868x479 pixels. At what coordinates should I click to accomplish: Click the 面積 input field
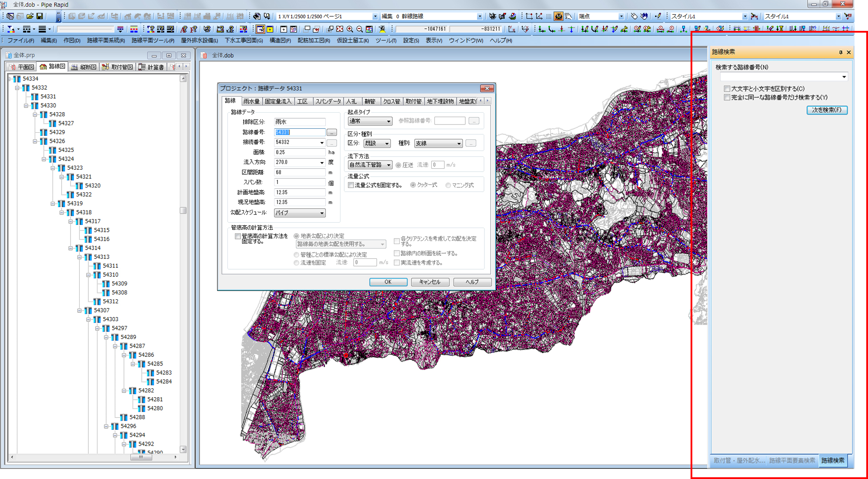click(299, 152)
